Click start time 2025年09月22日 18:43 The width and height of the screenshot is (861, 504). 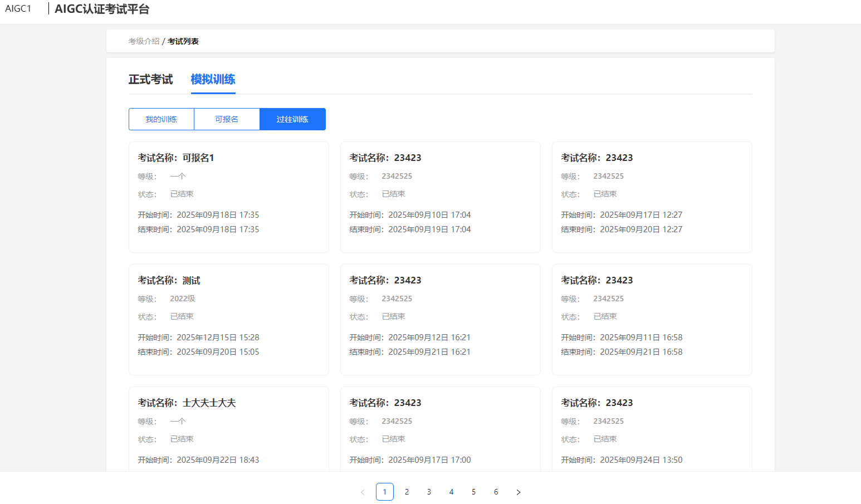pyautogui.click(x=218, y=460)
